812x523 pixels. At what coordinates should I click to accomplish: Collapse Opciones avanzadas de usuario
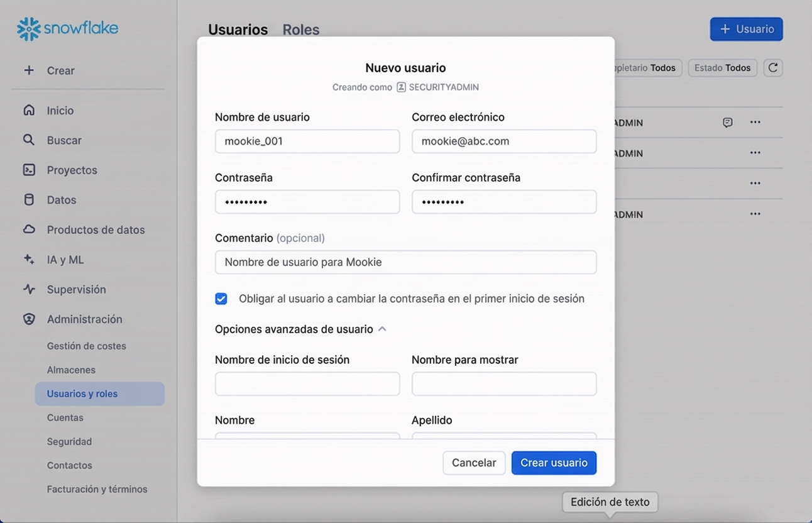tap(300, 329)
